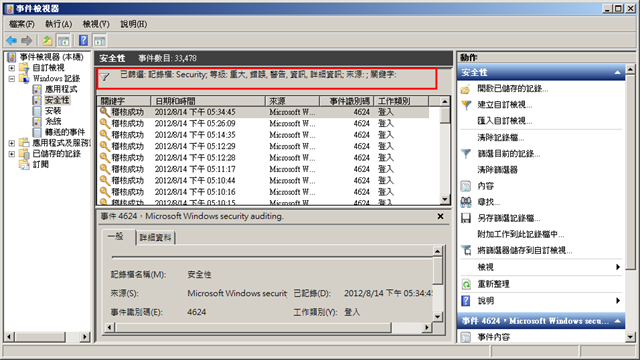Click 清除記錄檔 action
This screenshot has width=640, height=360.
500,138
